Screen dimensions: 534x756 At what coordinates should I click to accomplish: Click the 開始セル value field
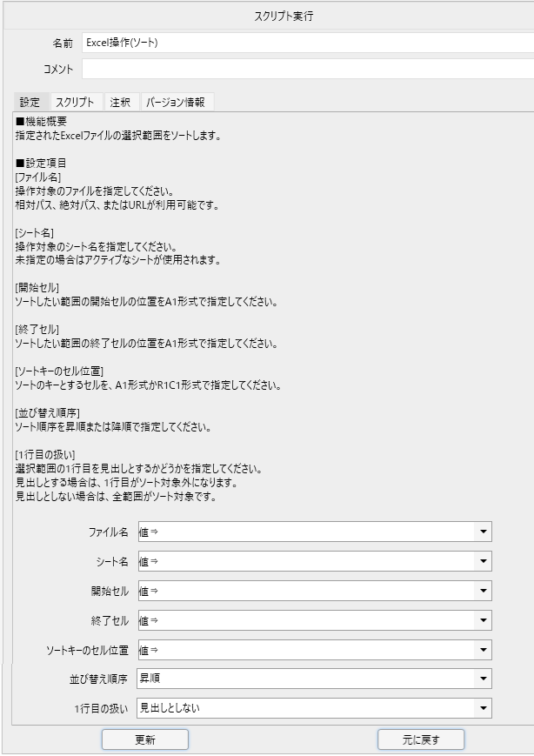tap(304, 592)
